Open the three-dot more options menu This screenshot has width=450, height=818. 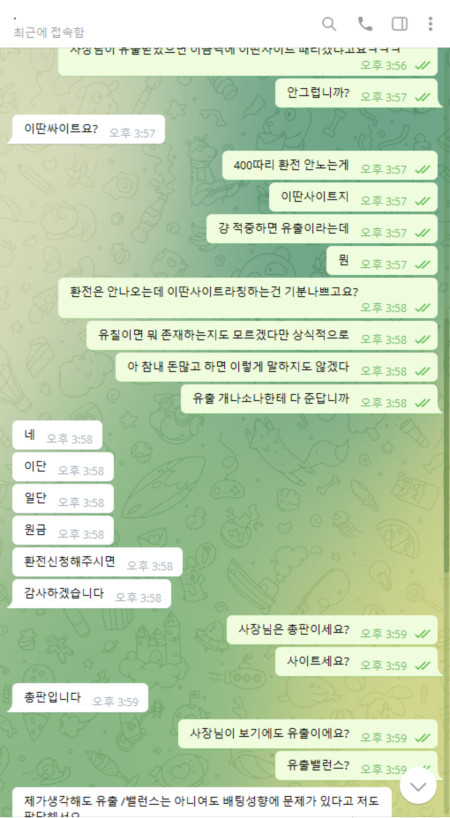[430, 24]
